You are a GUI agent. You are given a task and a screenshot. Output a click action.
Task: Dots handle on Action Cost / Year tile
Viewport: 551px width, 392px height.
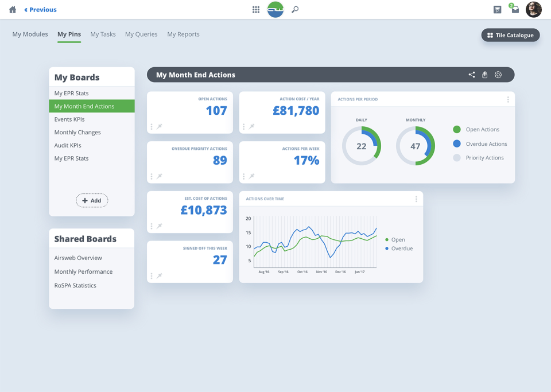pos(243,126)
